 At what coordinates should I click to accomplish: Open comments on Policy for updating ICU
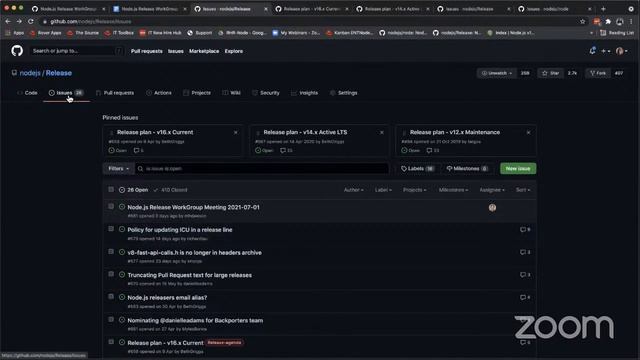click(525, 230)
